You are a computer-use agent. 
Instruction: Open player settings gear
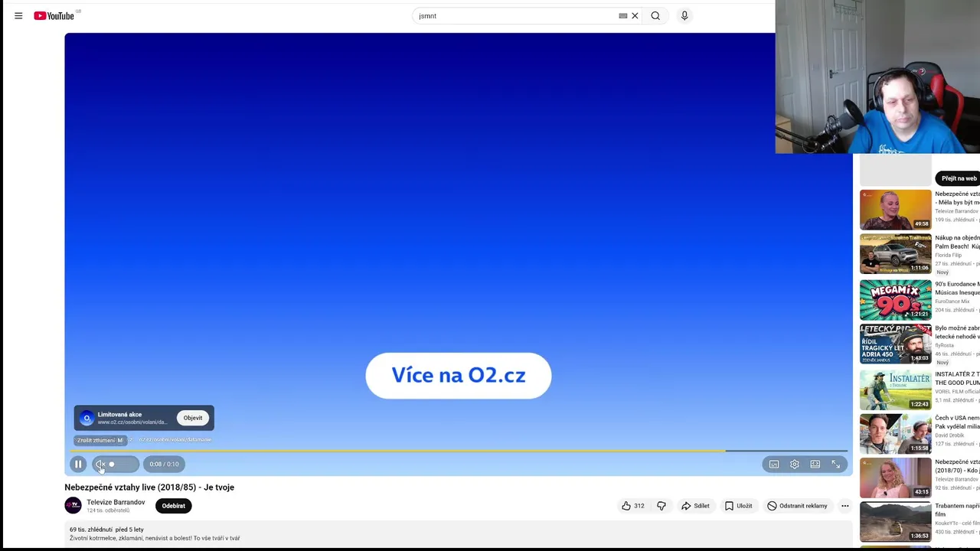(795, 464)
